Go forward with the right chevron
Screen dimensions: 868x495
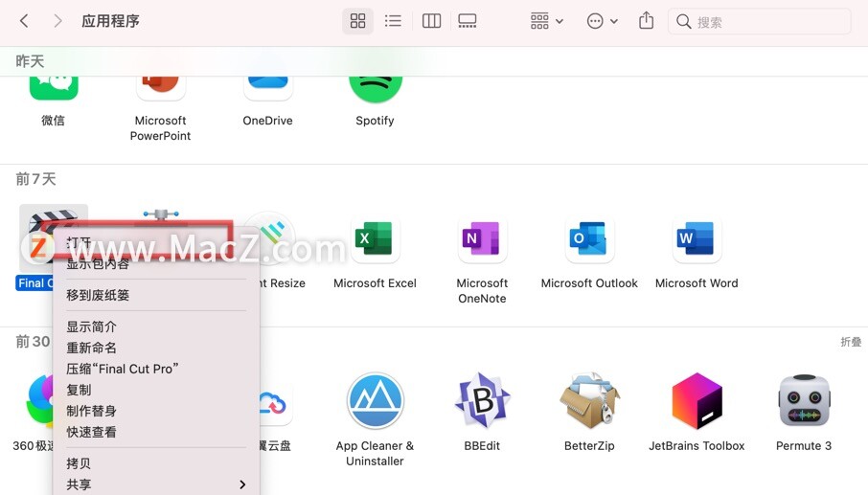[x=57, y=22]
